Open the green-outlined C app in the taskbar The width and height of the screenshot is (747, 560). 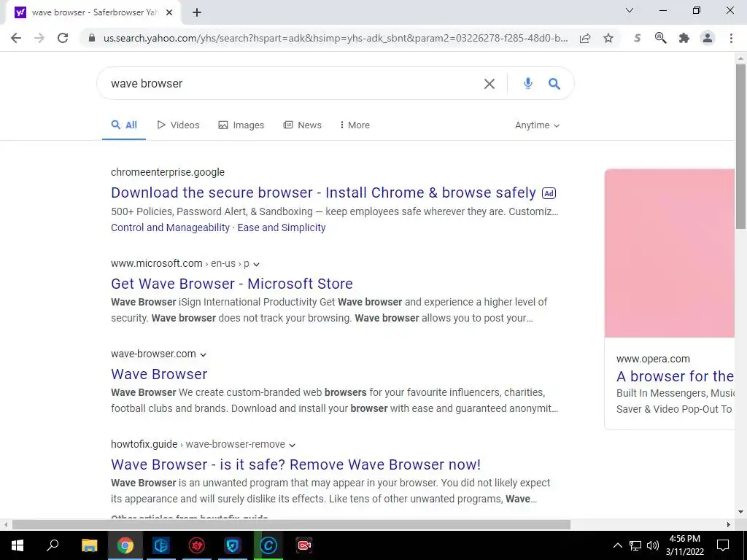click(x=268, y=545)
